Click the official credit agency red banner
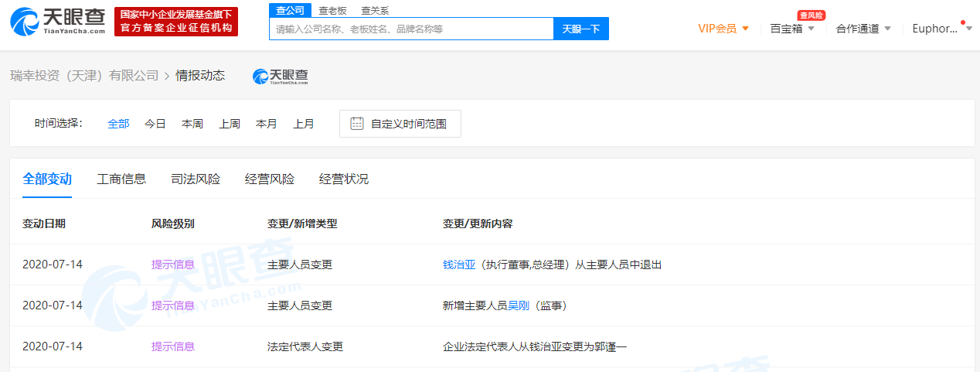The height and width of the screenshot is (372, 980). (176, 22)
